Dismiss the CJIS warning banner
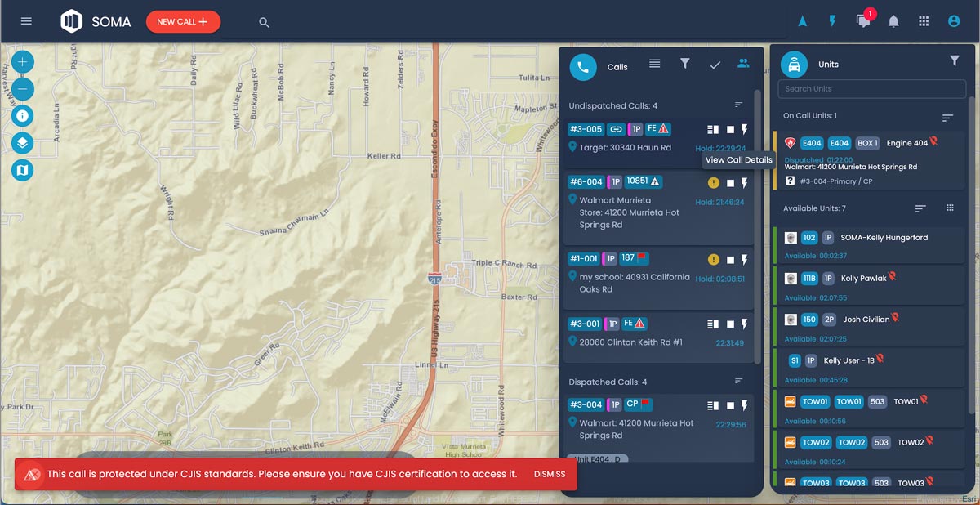The height and width of the screenshot is (505, 980). (550, 475)
